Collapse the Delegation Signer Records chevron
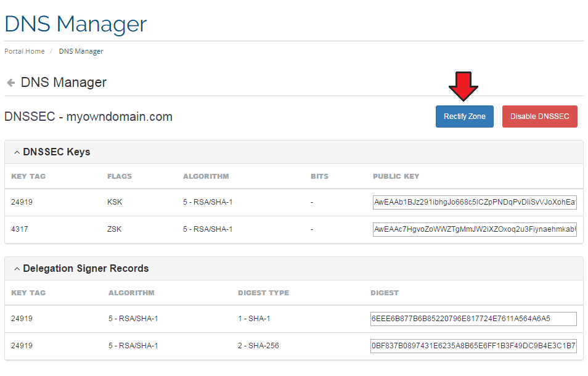 (17, 269)
